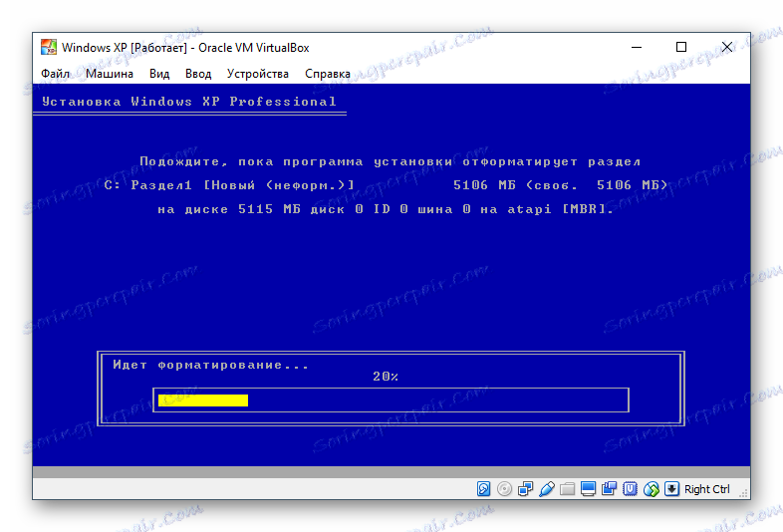783x532 pixels.
Task: Click the CPU virtualization chip icon
Action: pyautogui.click(x=631, y=488)
